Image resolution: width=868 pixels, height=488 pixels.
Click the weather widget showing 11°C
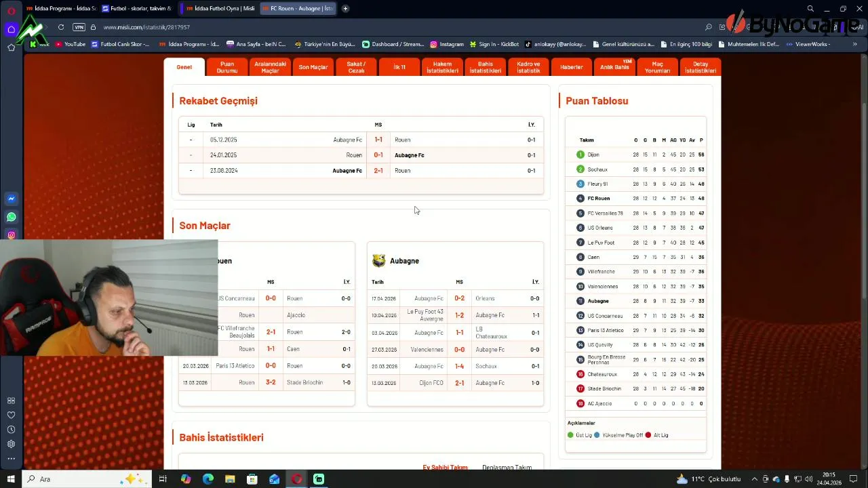709,479
